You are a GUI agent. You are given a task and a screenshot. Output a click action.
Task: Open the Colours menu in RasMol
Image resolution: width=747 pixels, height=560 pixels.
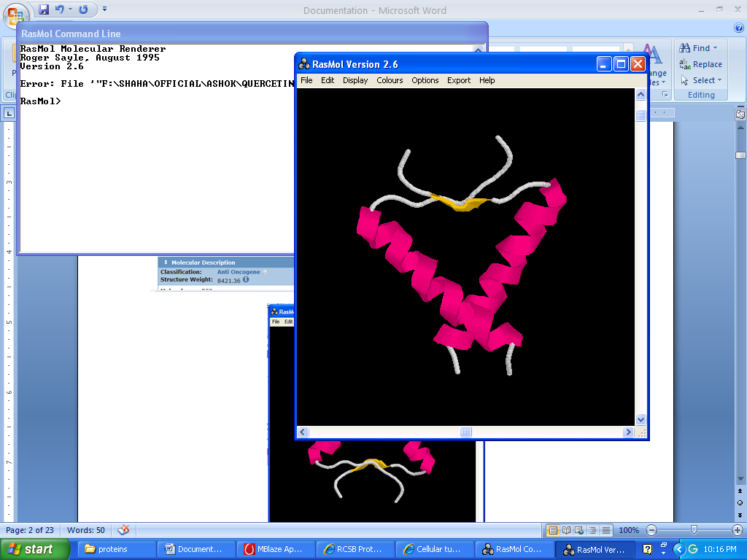[390, 80]
